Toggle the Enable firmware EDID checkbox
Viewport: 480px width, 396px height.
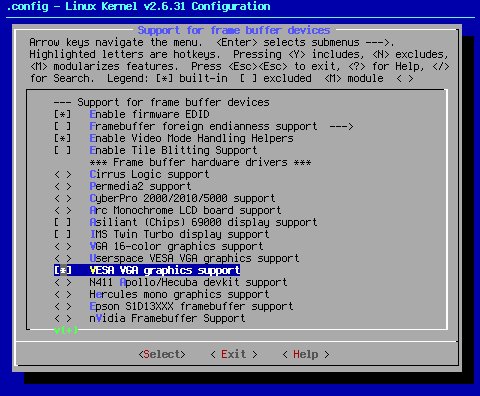click(62, 114)
